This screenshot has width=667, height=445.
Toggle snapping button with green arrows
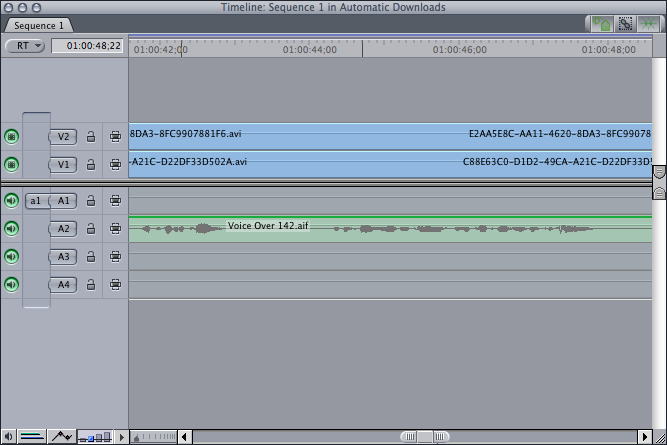click(648, 24)
